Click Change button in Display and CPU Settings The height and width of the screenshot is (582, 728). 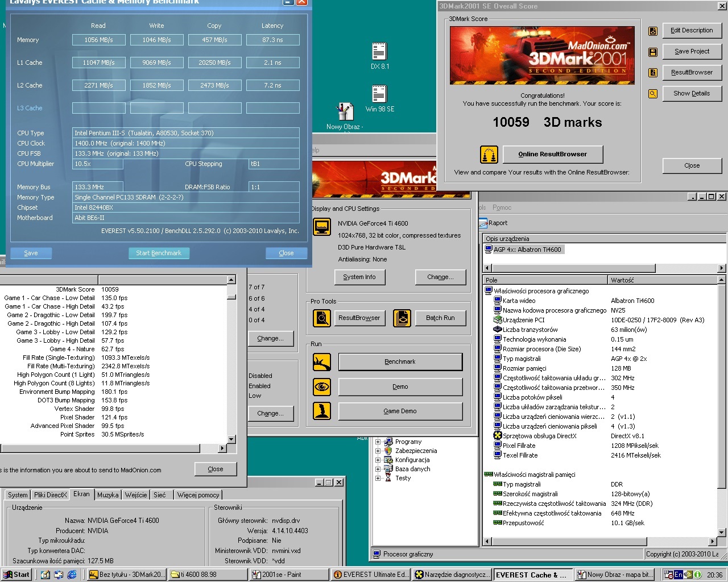click(x=440, y=277)
